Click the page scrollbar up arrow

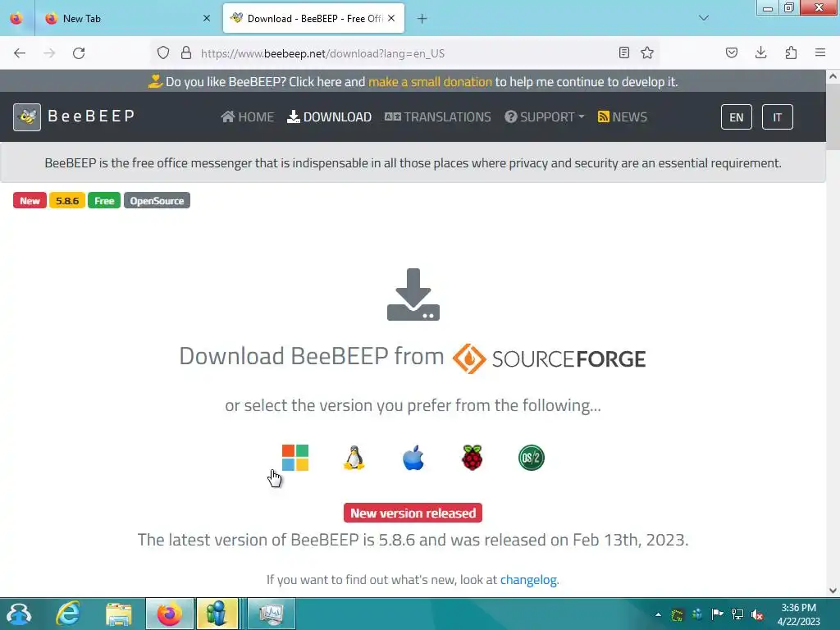click(833, 76)
